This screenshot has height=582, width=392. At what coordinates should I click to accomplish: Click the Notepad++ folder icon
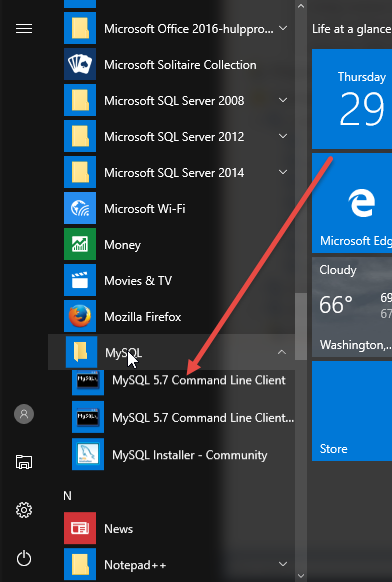pos(80,564)
